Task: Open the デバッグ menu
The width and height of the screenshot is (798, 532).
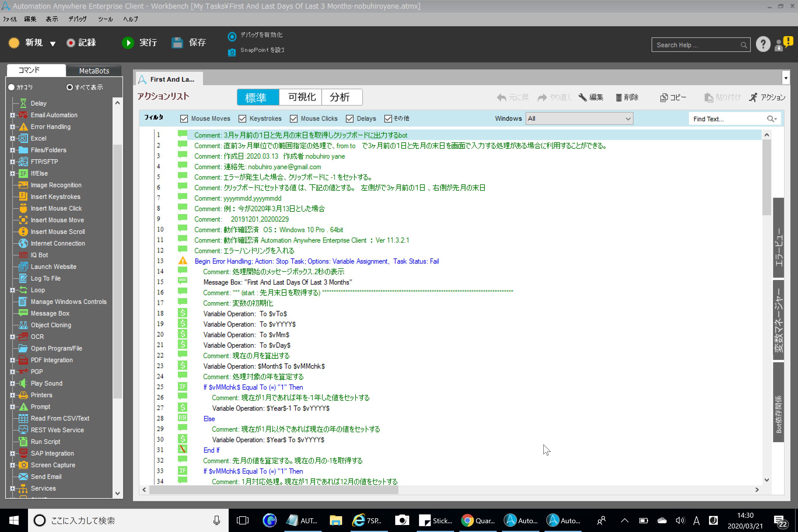Action: (x=77, y=19)
